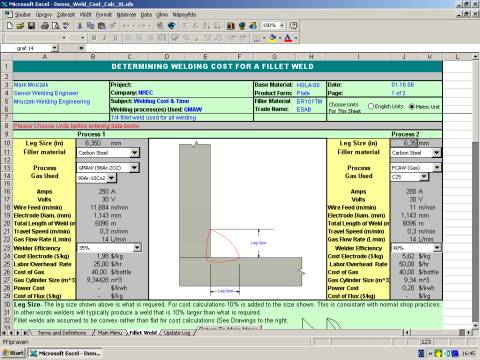Click the Cut scissors icon
This screenshot has width=480, height=360.
tap(80, 26)
